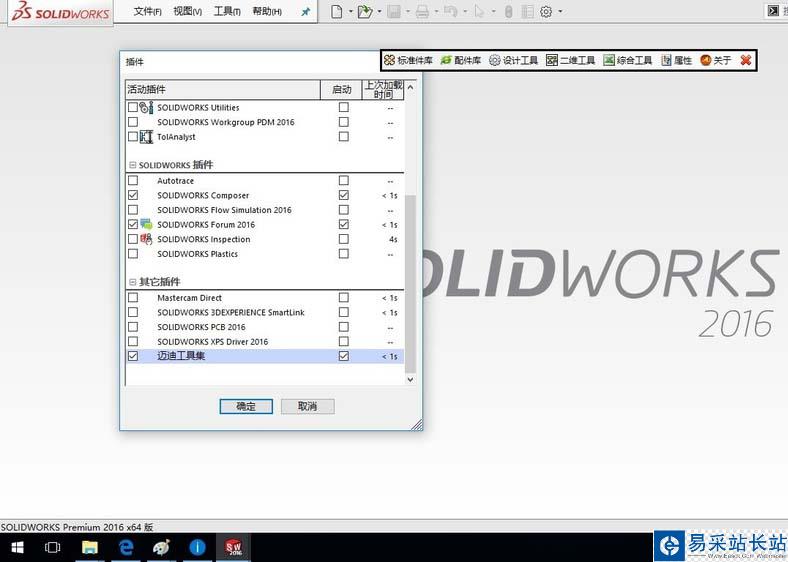Launch Edge browser from the taskbar
Viewport: 788px width, 562px height.
[x=126, y=547]
